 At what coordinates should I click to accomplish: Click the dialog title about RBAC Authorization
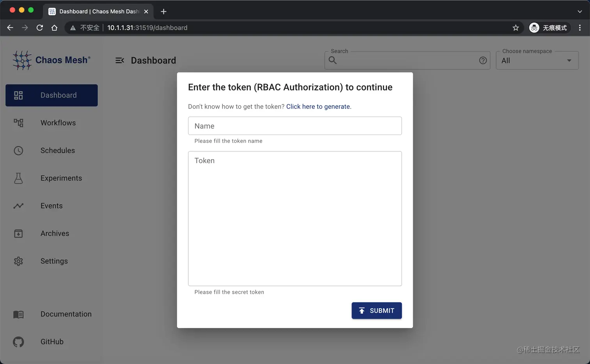[290, 87]
